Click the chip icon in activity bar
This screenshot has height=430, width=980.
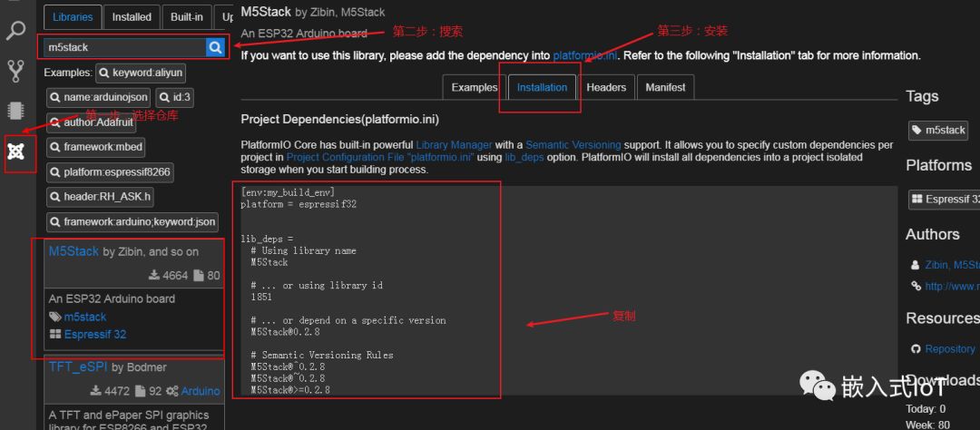[15, 111]
